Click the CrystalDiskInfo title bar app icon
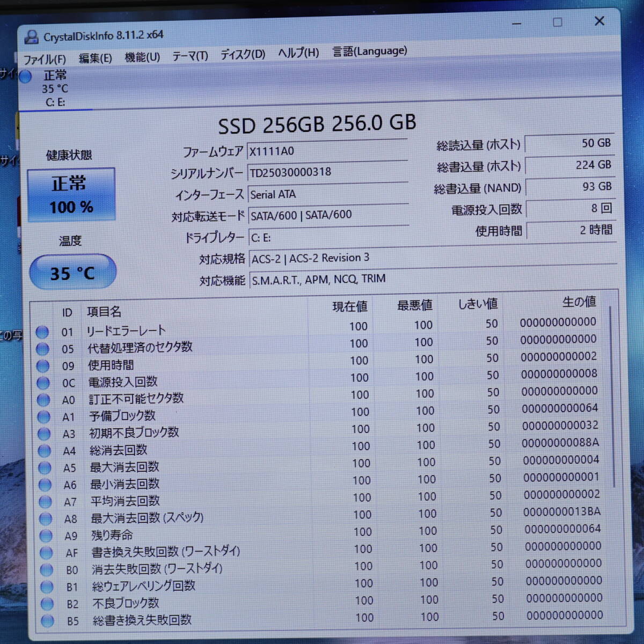This screenshot has width=644, height=644. pos(32,37)
